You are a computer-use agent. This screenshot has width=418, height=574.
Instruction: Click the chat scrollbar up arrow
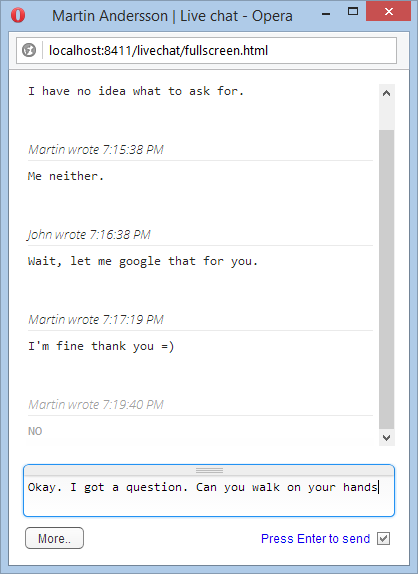(386, 93)
